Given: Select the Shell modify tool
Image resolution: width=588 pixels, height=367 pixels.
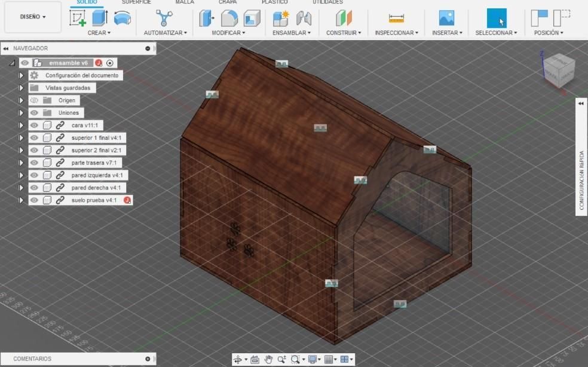Looking at the screenshot, I should point(252,18).
